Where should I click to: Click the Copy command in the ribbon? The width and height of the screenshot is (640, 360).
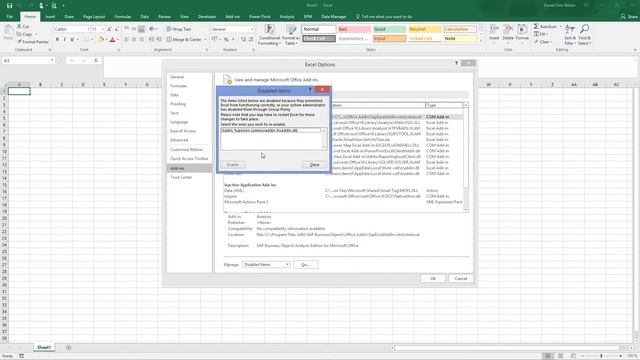pyautogui.click(x=24, y=34)
